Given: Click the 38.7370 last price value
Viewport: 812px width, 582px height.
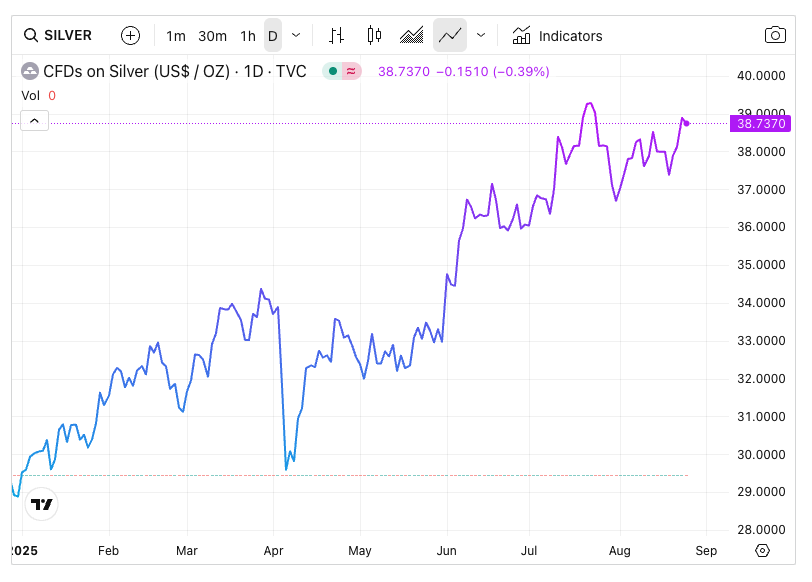Looking at the screenshot, I should click(x=404, y=71).
